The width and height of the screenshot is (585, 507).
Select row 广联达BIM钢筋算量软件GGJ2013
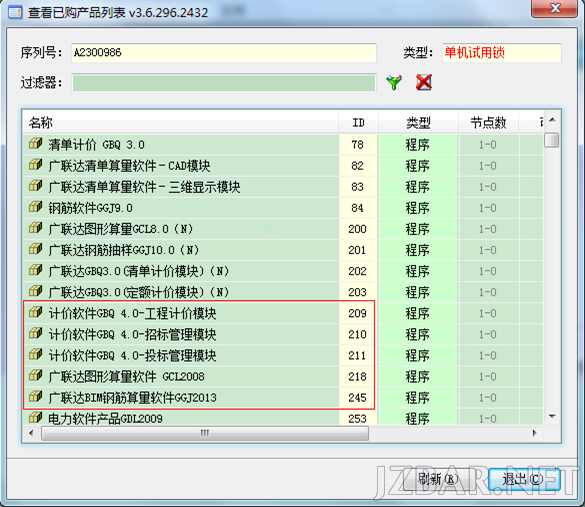[283, 397]
